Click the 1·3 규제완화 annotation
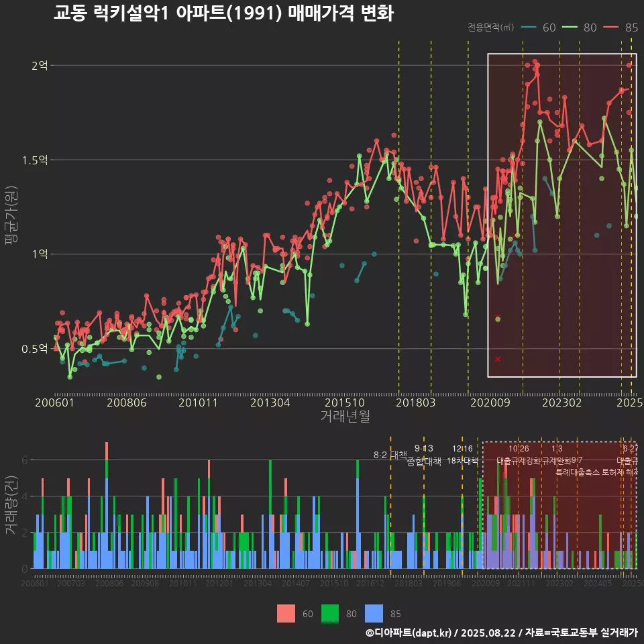 click(557, 454)
